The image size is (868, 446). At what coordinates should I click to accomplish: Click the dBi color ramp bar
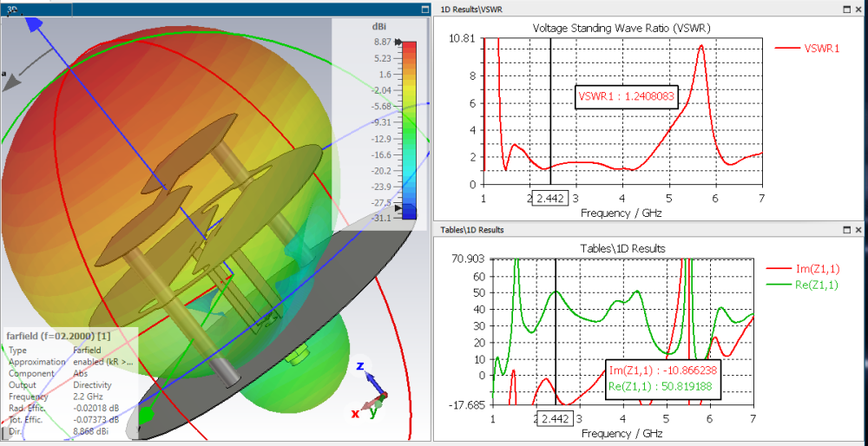[x=409, y=130]
